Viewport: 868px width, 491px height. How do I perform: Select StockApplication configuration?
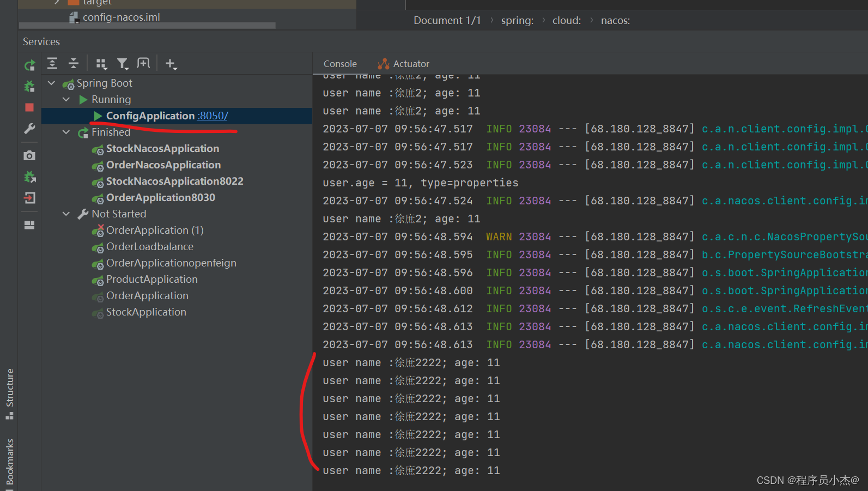(146, 312)
